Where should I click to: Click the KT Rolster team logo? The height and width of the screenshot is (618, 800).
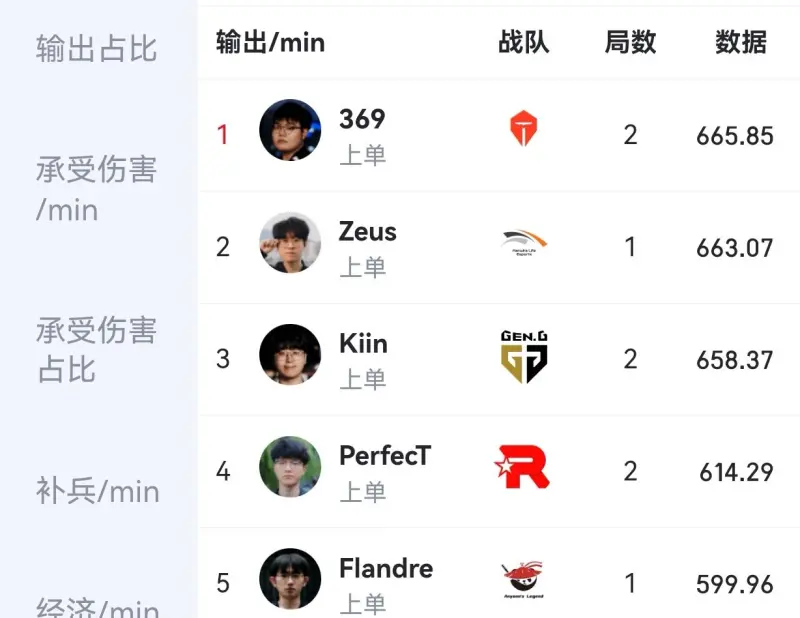523,467
